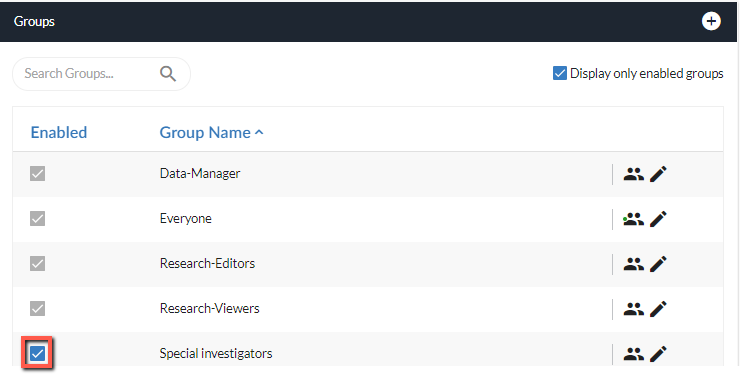Open members of the Research-Viewers group
The width and height of the screenshot is (741, 374).
(x=634, y=309)
